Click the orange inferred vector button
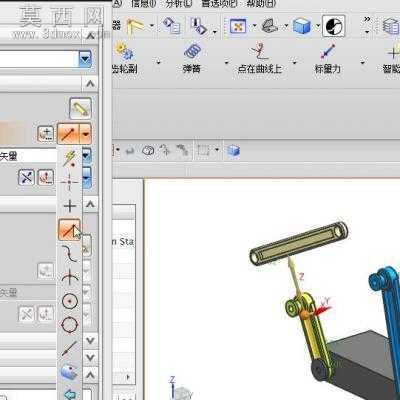The width and height of the screenshot is (400, 400). [69, 133]
